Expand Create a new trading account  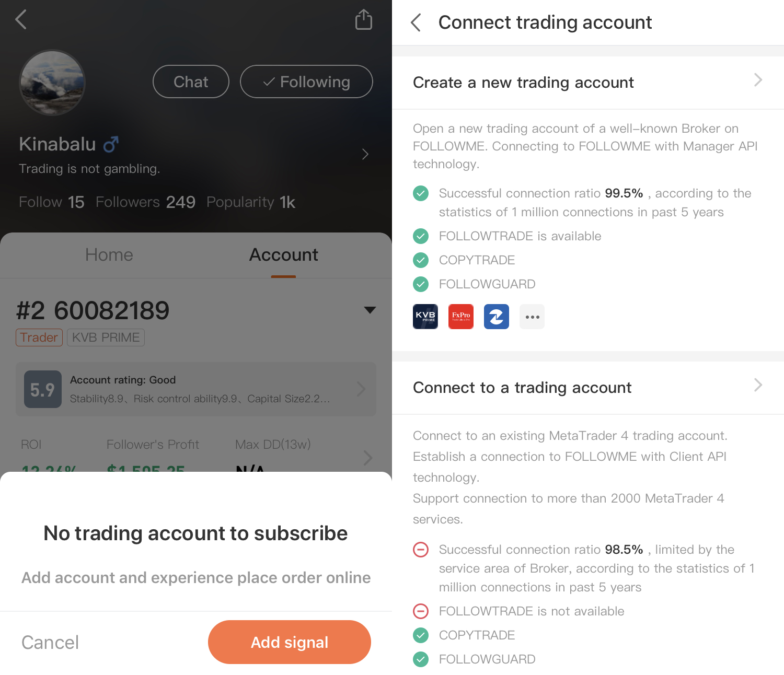(x=588, y=83)
